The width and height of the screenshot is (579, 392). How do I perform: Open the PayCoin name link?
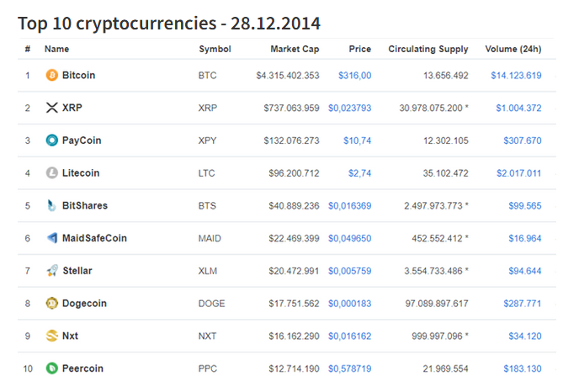pos(82,140)
